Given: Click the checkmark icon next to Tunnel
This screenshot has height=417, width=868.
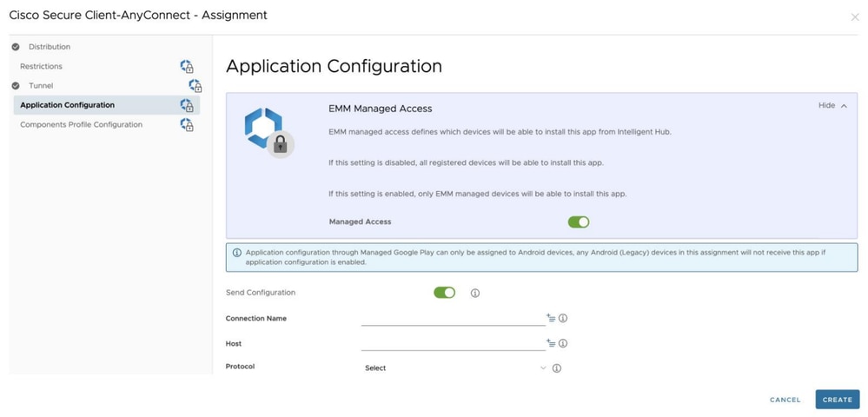Looking at the screenshot, I should point(16,86).
